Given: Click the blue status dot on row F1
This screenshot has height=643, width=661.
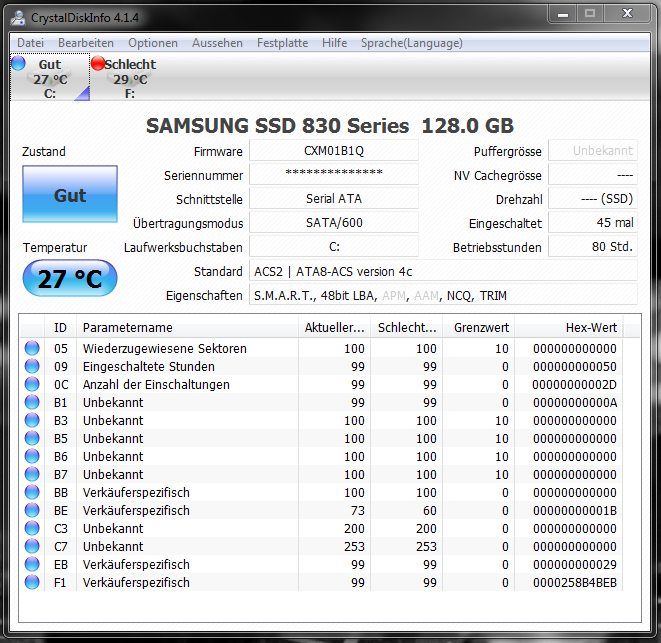Looking at the screenshot, I should (32, 582).
